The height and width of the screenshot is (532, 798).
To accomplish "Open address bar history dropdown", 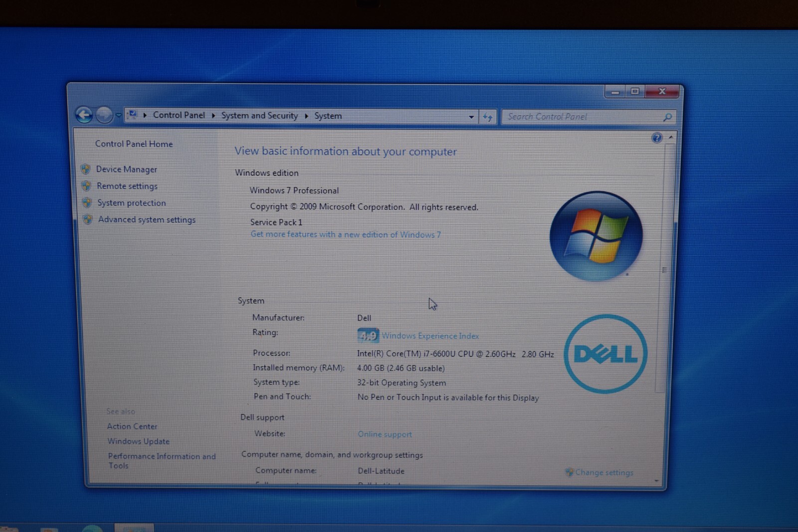I will (471, 117).
